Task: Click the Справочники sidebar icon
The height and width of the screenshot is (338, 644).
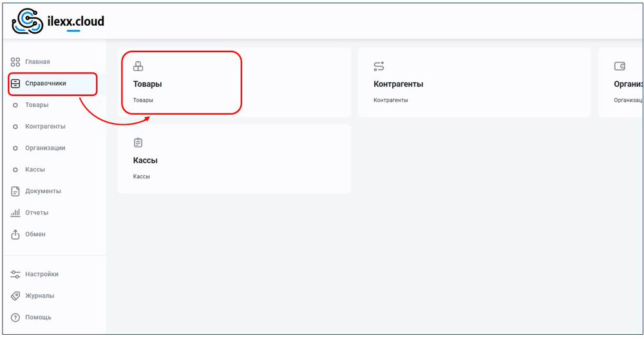Action: point(15,83)
